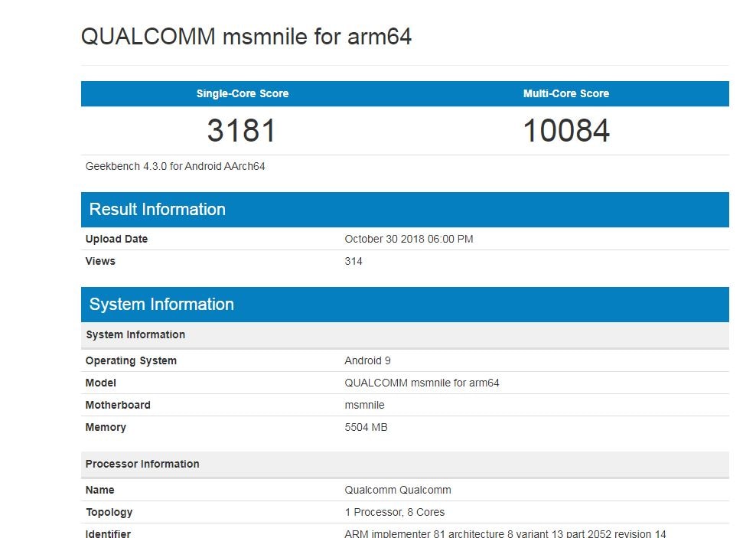Click the single-core score value 3181
The width and height of the screenshot is (756, 538).
241,131
